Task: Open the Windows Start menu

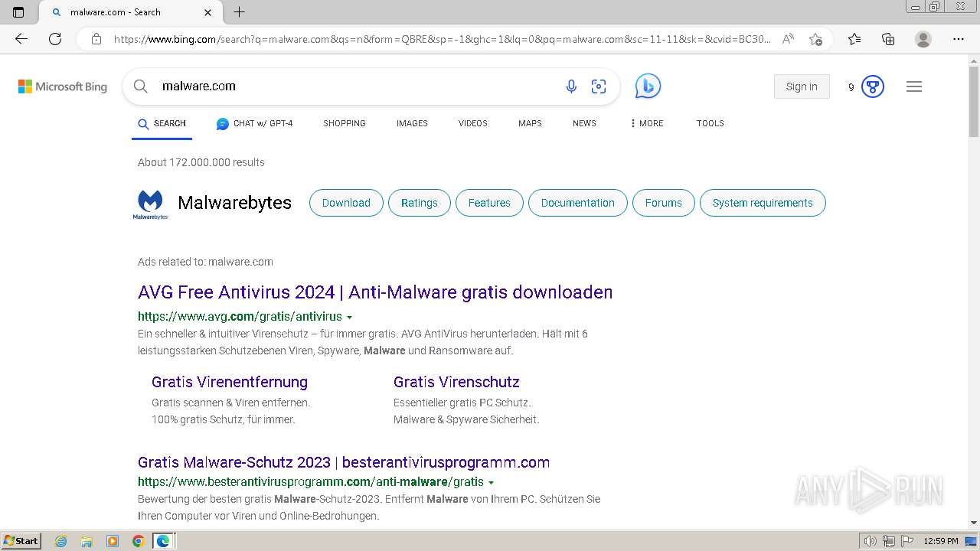Action: [x=21, y=541]
